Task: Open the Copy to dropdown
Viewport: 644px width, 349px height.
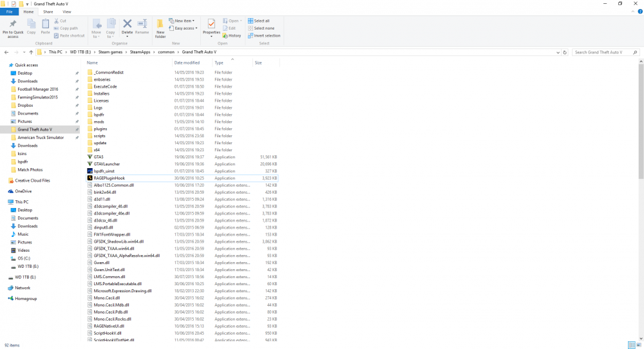Action: (x=111, y=28)
